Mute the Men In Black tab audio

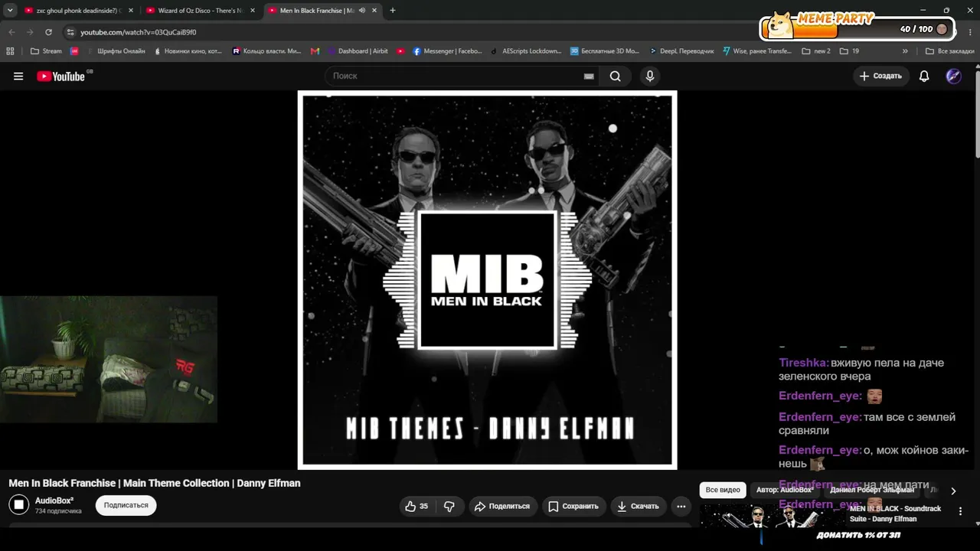click(x=361, y=11)
